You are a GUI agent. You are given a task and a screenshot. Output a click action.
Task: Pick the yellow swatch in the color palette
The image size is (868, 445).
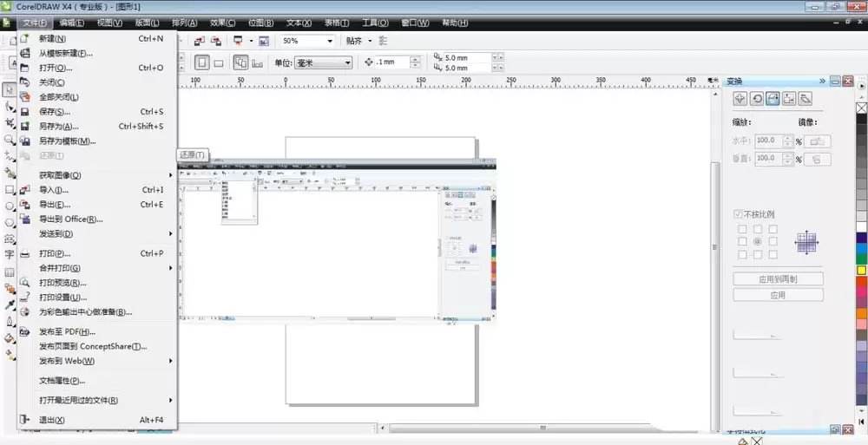point(861,270)
